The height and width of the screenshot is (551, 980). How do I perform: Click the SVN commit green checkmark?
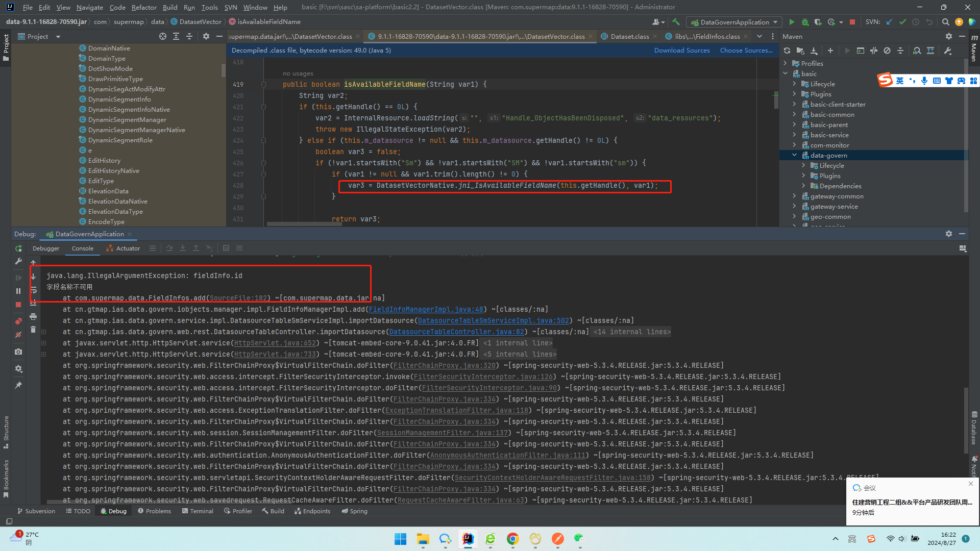tap(902, 22)
